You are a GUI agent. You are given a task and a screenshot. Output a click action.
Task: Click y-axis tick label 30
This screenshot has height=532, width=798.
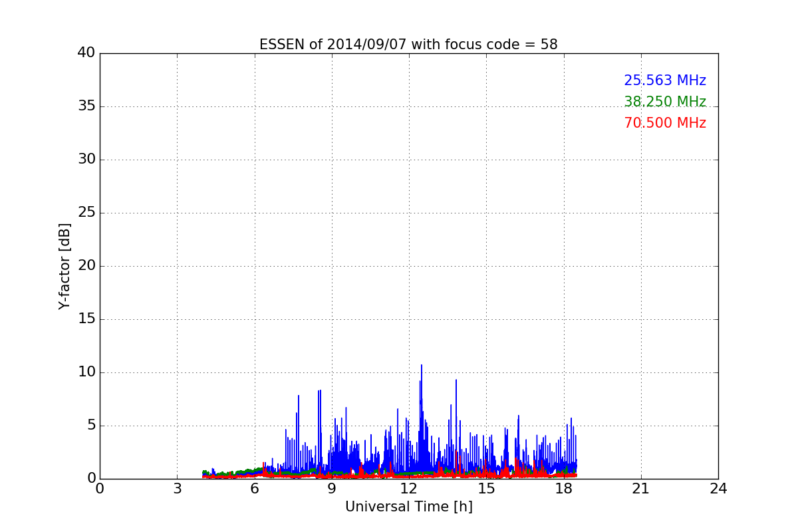point(86,160)
